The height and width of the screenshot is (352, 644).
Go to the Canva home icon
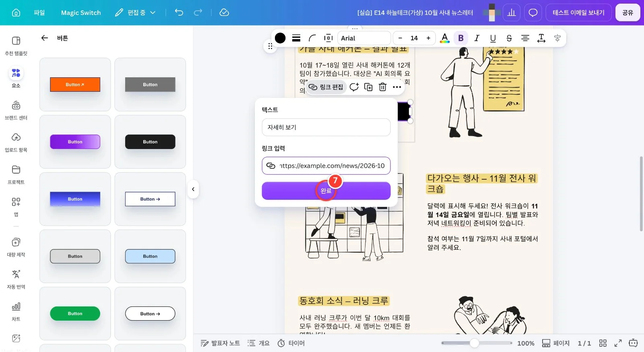point(16,12)
